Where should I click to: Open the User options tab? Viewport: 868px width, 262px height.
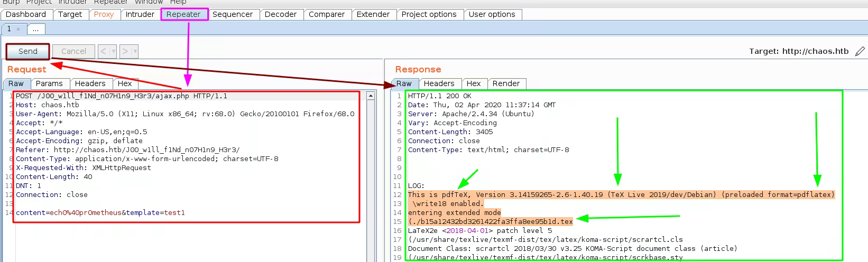pos(492,14)
